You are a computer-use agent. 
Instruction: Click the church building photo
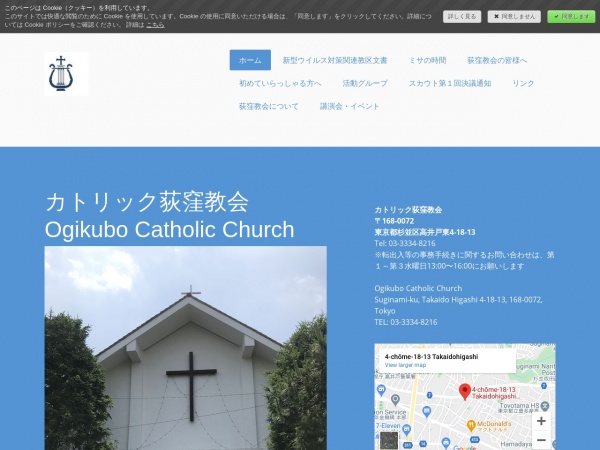pyautogui.click(x=186, y=348)
